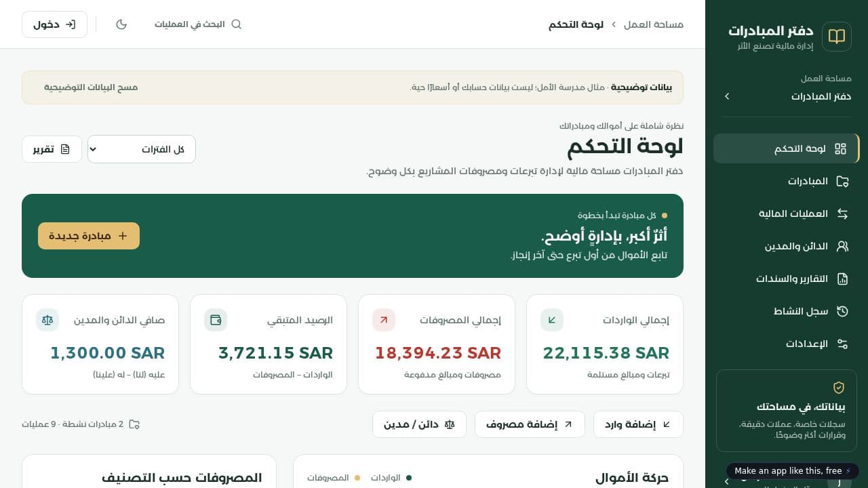
Task: Click the 1,300.00 SAR value
Action: pyautogui.click(x=107, y=353)
